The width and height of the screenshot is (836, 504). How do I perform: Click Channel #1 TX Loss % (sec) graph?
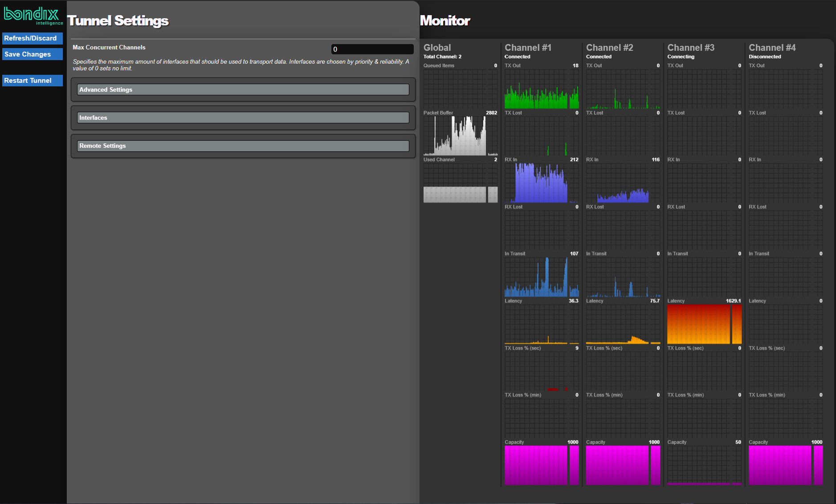click(x=541, y=371)
